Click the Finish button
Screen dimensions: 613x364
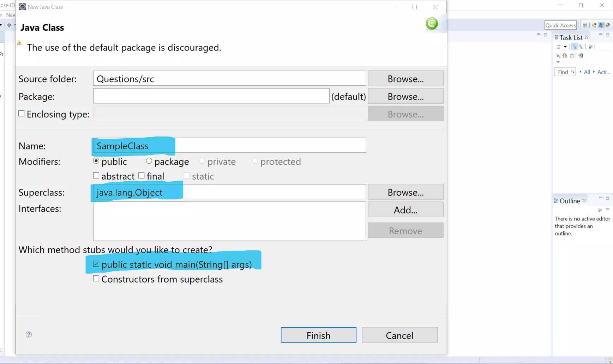coord(318,335)
